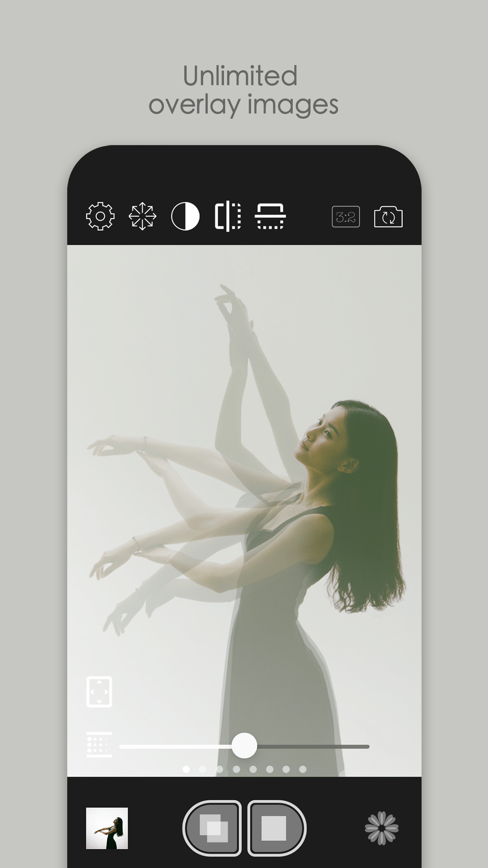Toggle the contrast half-circle icon
The height and width of the screenshot is (868, 488).
point(185,216)
